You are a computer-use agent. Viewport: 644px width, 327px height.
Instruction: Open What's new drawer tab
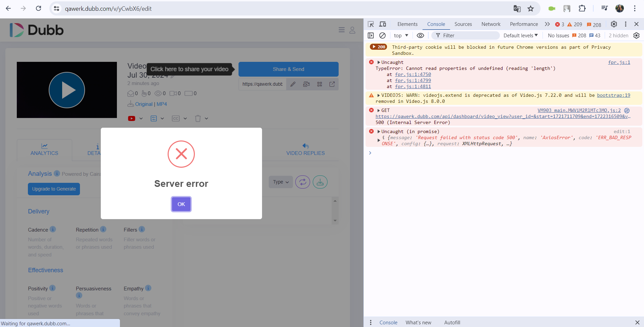tap(418, 322)
